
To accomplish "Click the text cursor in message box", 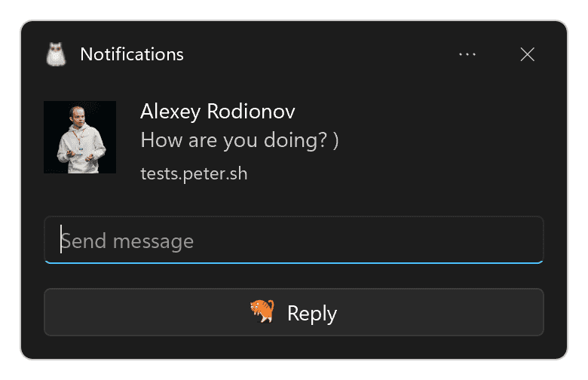I will pos(61,240).
